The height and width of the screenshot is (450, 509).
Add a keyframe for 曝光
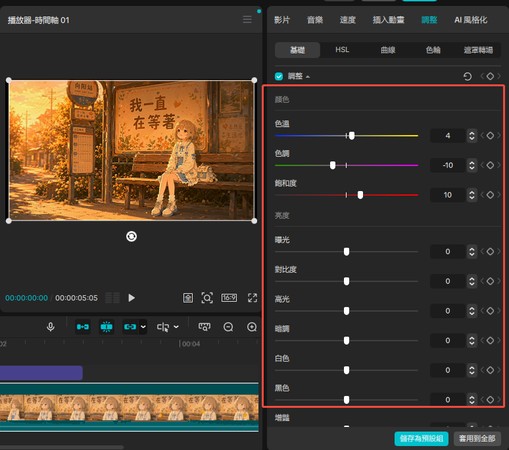coord(490,251)
